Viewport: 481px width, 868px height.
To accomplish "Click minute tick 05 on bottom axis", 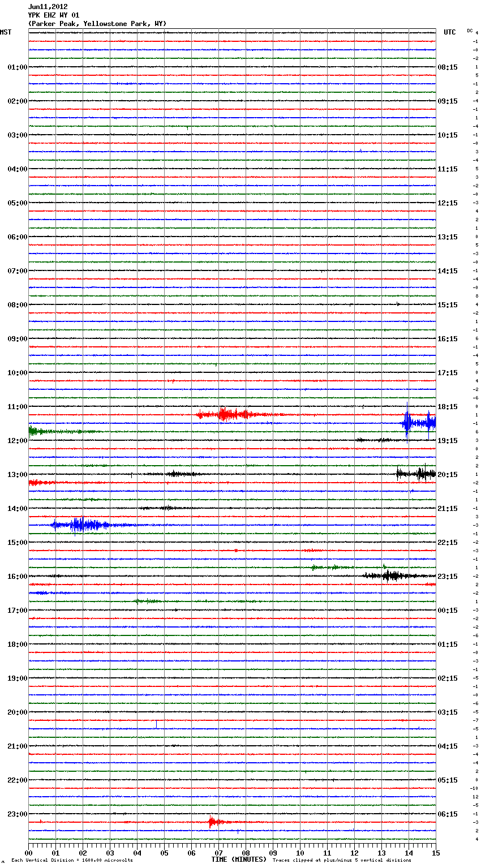I will click(165, 853).
